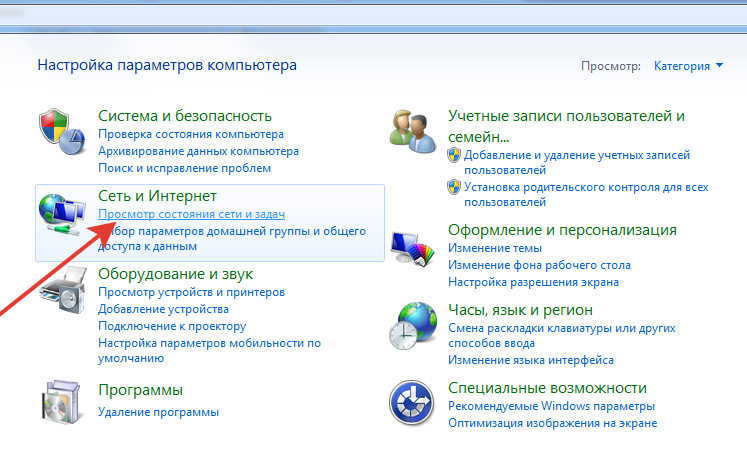747x450 pixels.
Task: Open Учетные записи пользователей и семейн... heading
Action: tap(566, 126)
